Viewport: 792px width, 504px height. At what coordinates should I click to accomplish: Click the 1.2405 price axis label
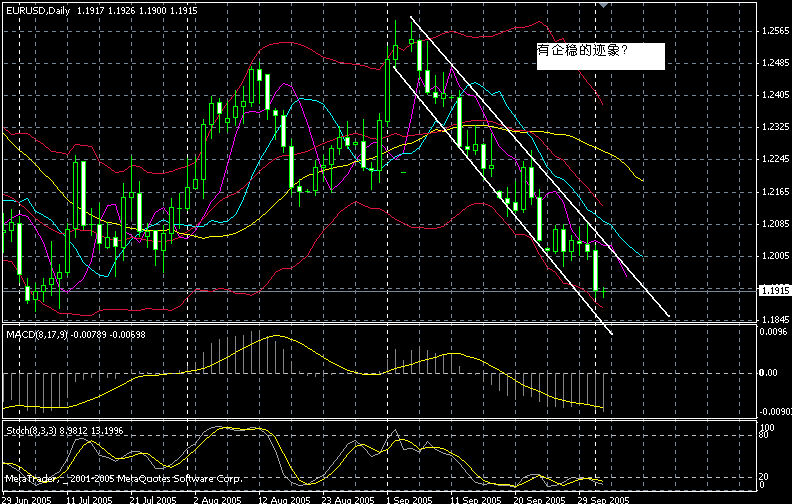click(775, 95)
